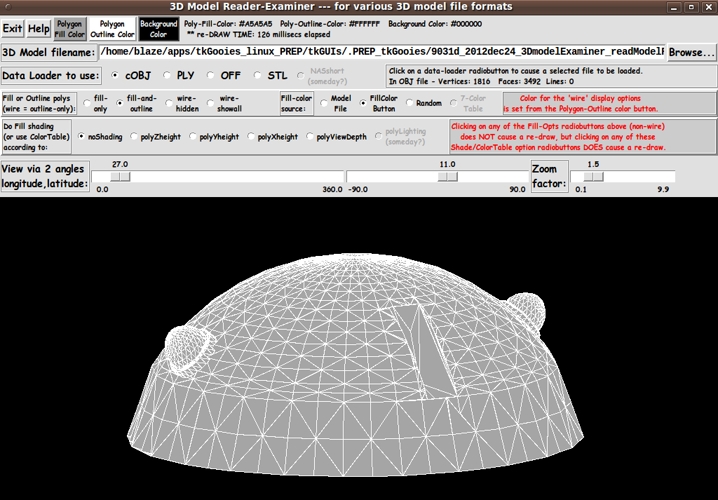Open the Polygon Fill Color chooser

(70, 29)
